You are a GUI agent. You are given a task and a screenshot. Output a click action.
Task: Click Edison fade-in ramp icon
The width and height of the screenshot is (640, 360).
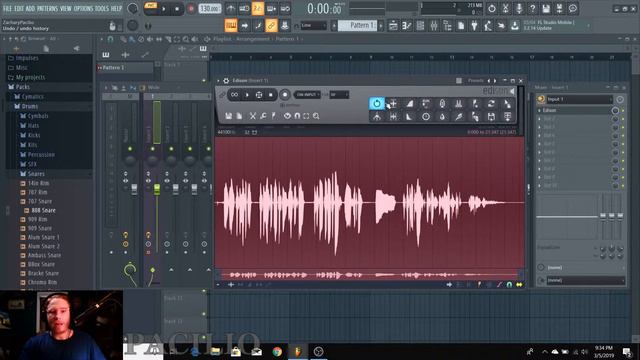click(x=409, y=104)
